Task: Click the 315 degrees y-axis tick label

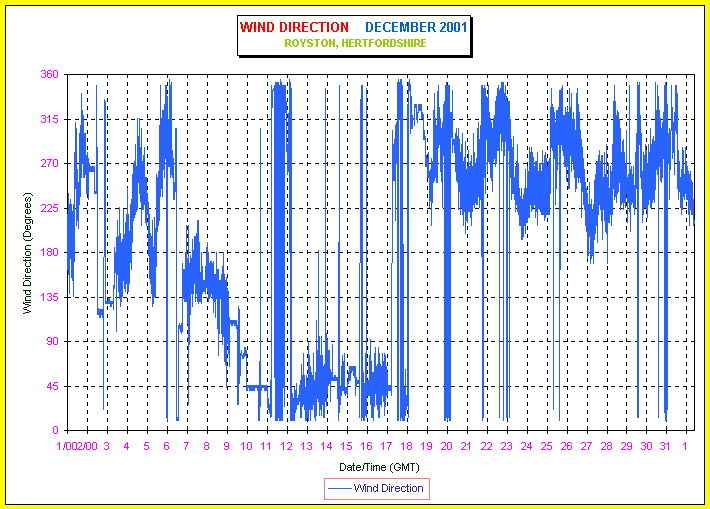Action: pos(49,120)
